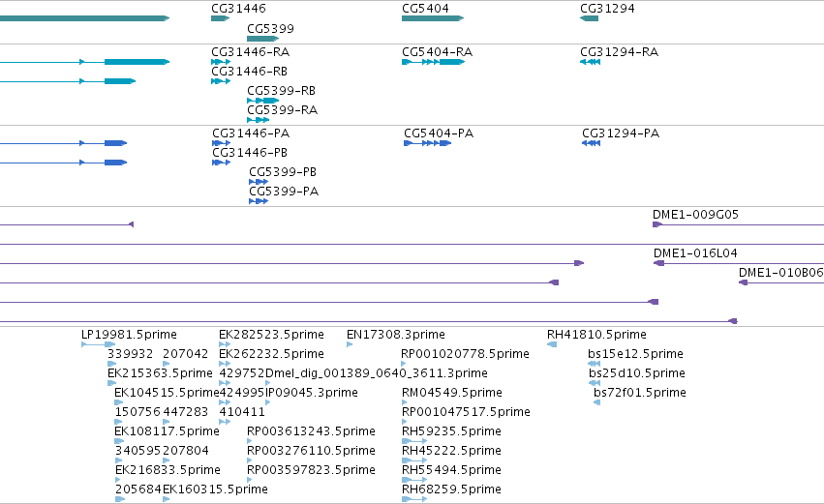Select the CG31446 gene label
Viewport: 824px width, 504px height.
point(238,9)
